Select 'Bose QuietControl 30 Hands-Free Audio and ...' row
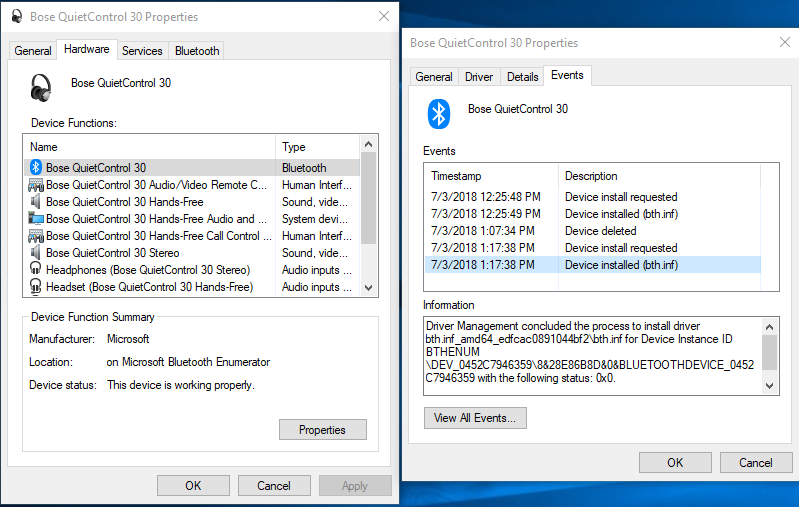 [x=192, y=219]
